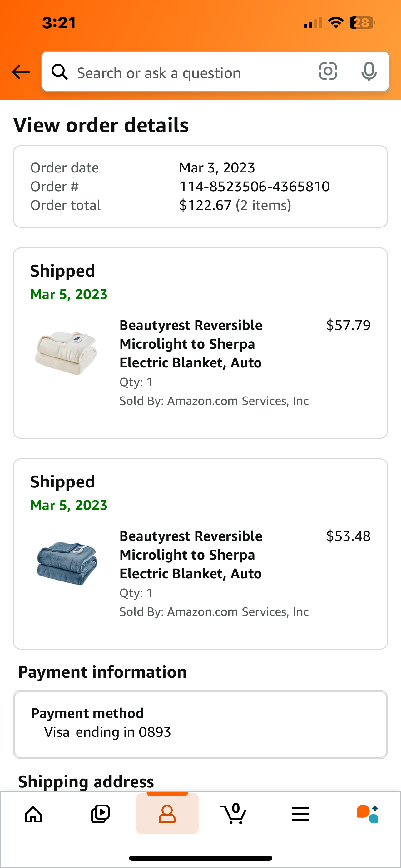Open the $57.79 Beautyrest blanket product title
The width and height of the screenshot is (401, 868).
click(191, 344)
